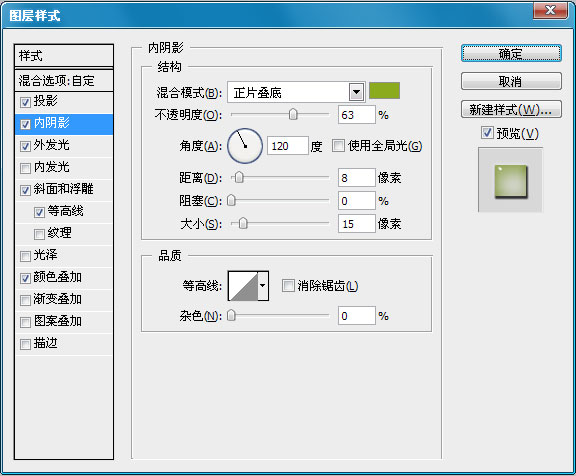The image size is (576, 476).
Task: Click the green shadow color swatch
Action: pos(384,91)
